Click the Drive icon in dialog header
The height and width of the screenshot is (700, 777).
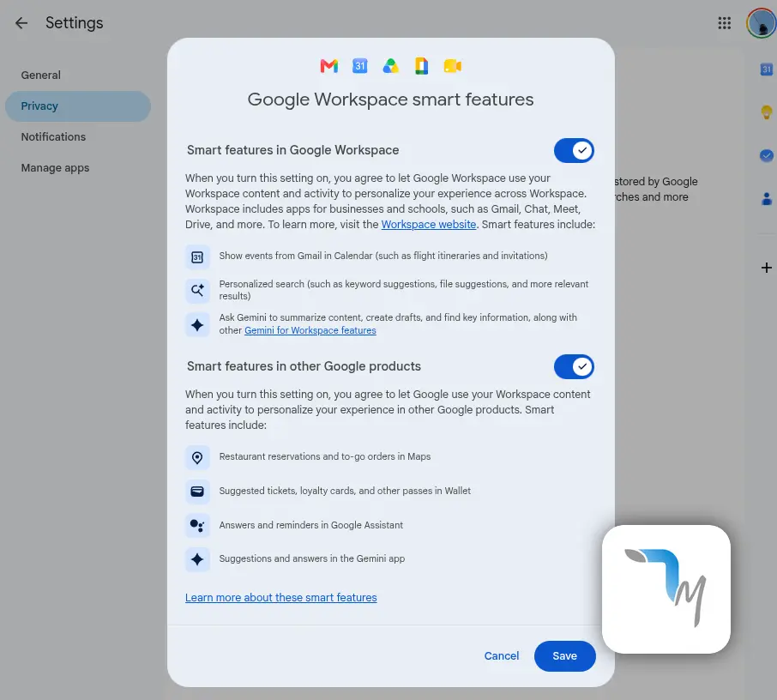pos(390,66)
